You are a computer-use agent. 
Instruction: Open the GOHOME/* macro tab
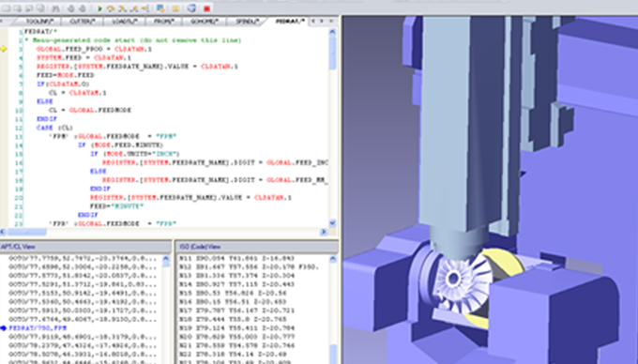205,22
